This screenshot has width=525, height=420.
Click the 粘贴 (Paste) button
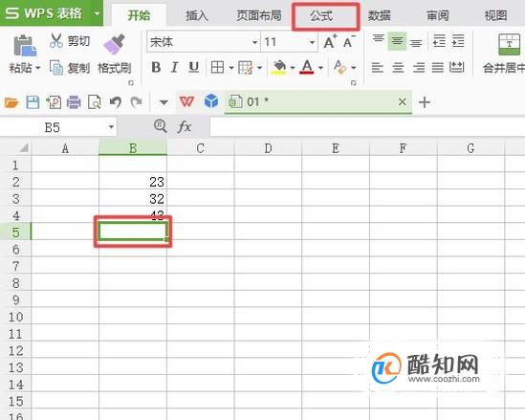(24, 54)
